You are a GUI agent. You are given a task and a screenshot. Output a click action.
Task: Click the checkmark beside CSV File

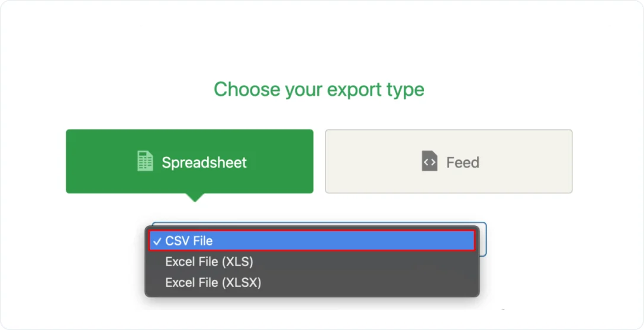(157, 241)
